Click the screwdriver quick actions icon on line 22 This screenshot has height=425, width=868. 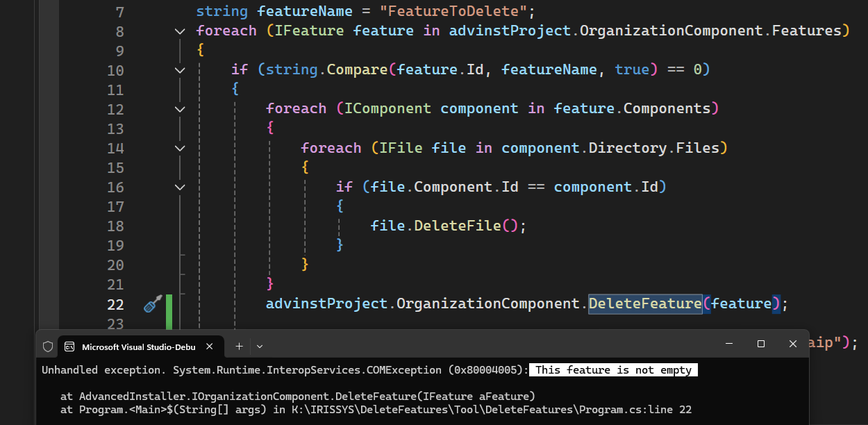coord(152,303)
